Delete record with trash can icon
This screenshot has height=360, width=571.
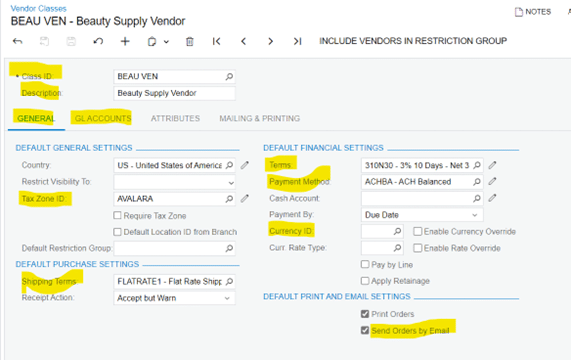pos(190,41)
